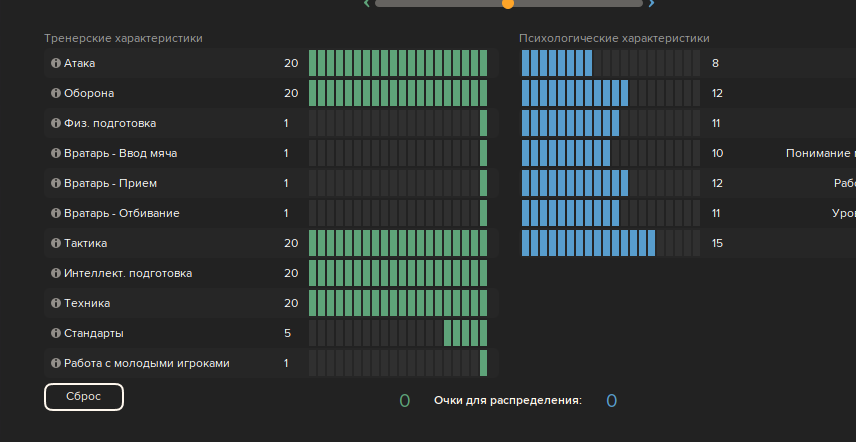Adjust blue bar with value 15
This screenshot has height=442, width=856.
(x=611, y=243)
